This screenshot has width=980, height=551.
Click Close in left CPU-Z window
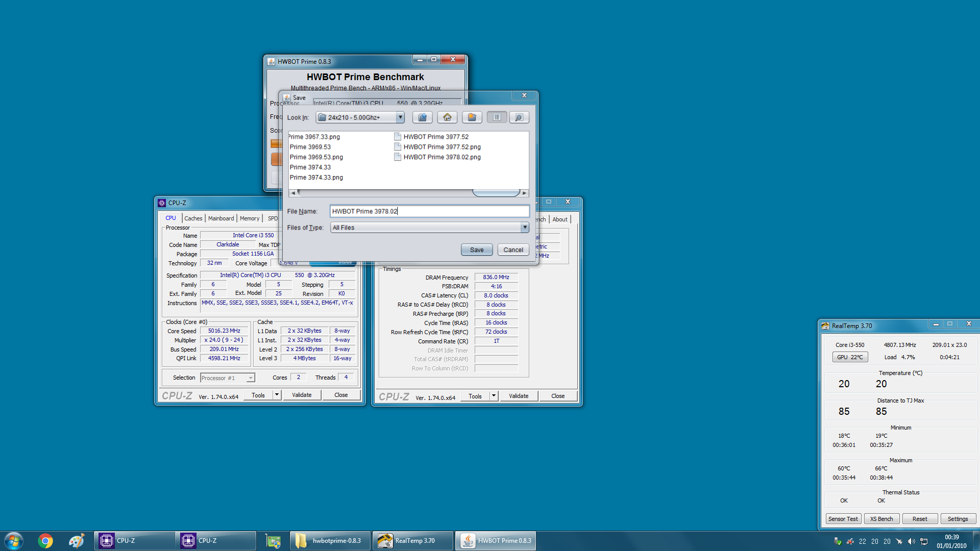click(341, 395)
